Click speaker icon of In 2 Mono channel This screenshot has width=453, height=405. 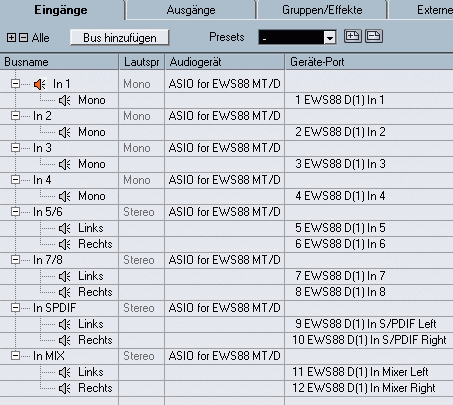[x=65, y=132]
